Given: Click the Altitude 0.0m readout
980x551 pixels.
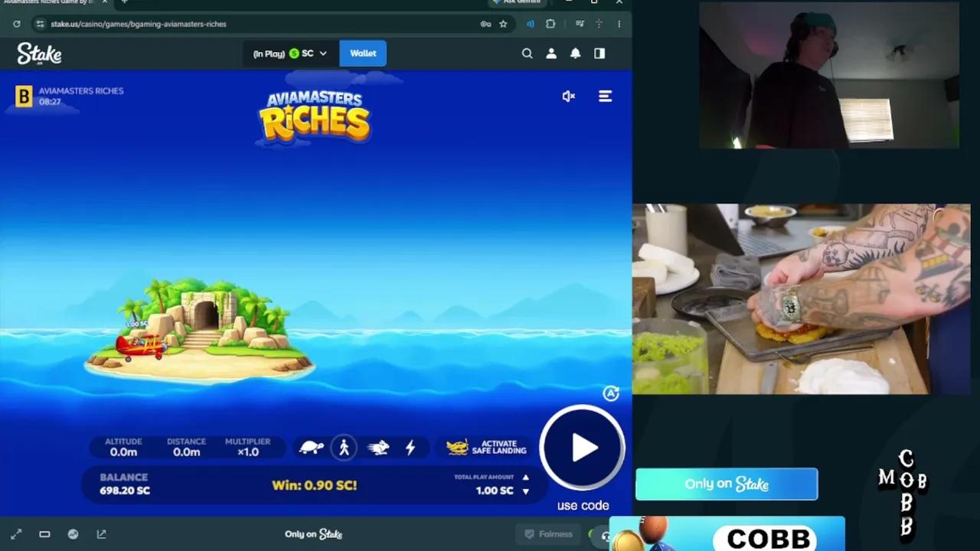Looking at the screenshot, I should 123,448.
